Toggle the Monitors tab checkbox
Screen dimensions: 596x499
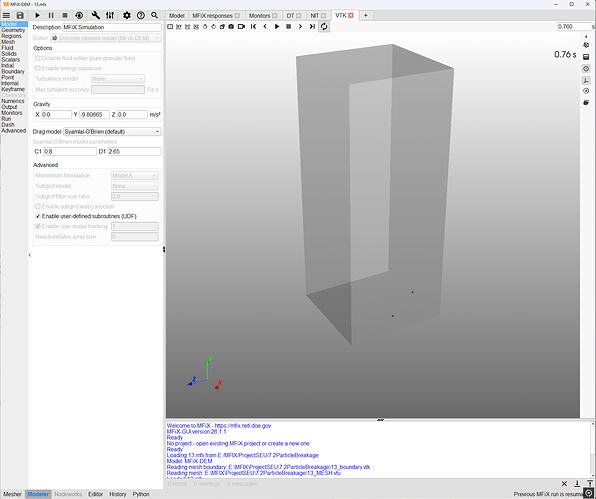click(274, 16)
